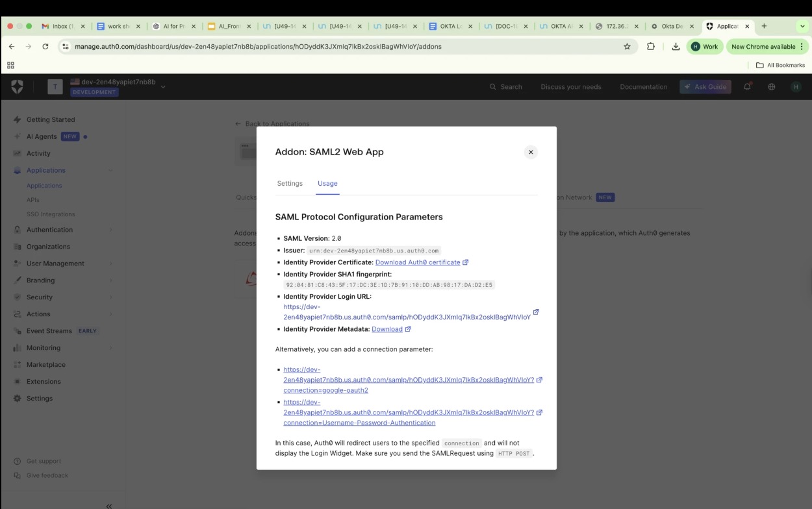Screen dimensions: 812x509
Task: Click the Auth0 shield logo
Action: pos(16,86)
